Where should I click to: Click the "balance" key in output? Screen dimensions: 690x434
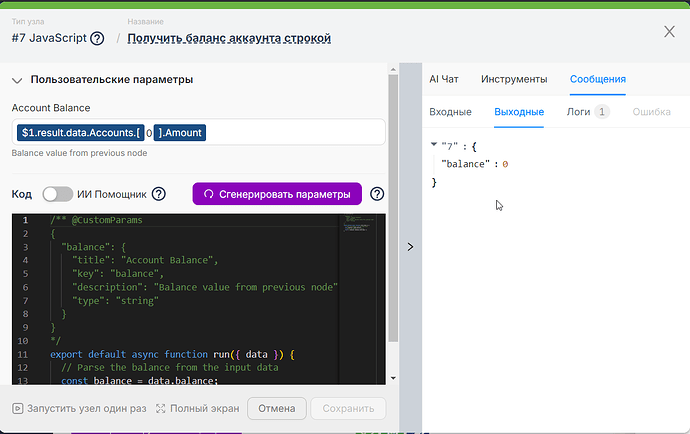465,164
